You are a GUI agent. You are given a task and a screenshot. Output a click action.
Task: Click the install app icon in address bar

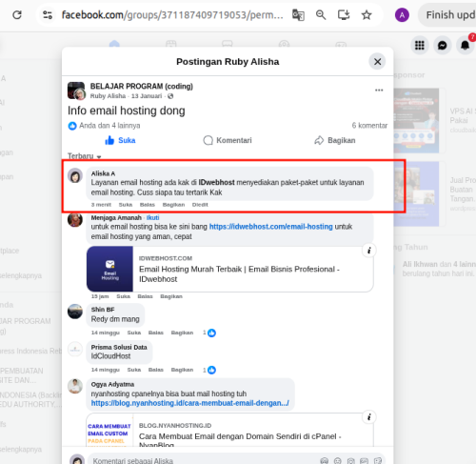(x=344, y=15)
